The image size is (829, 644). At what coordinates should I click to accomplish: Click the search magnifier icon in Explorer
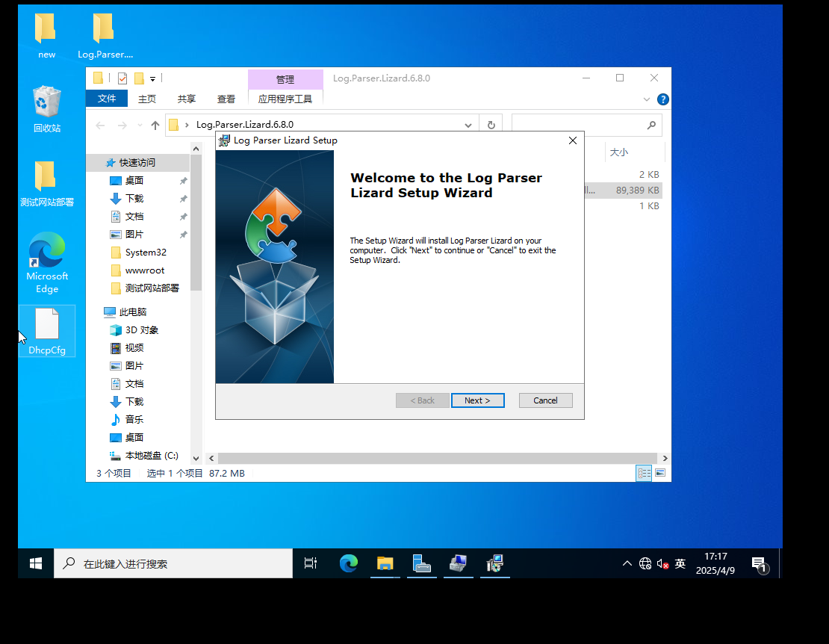coord(651,125)
